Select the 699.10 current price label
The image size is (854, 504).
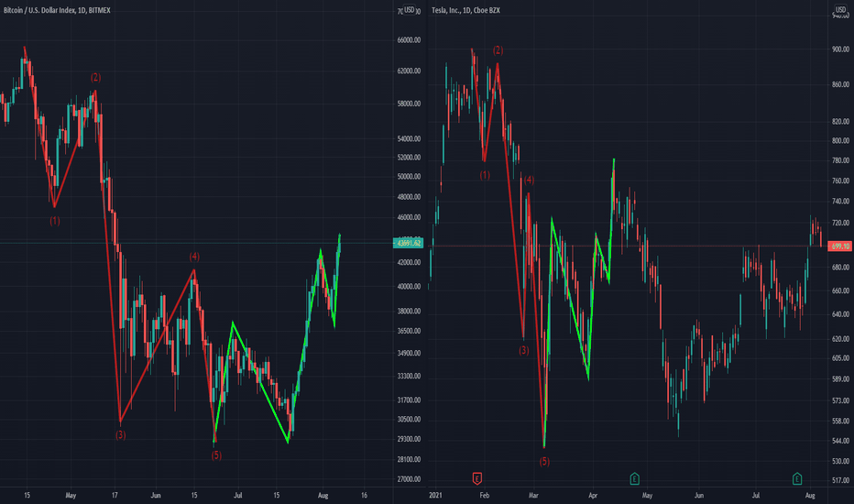pos(840,247)
